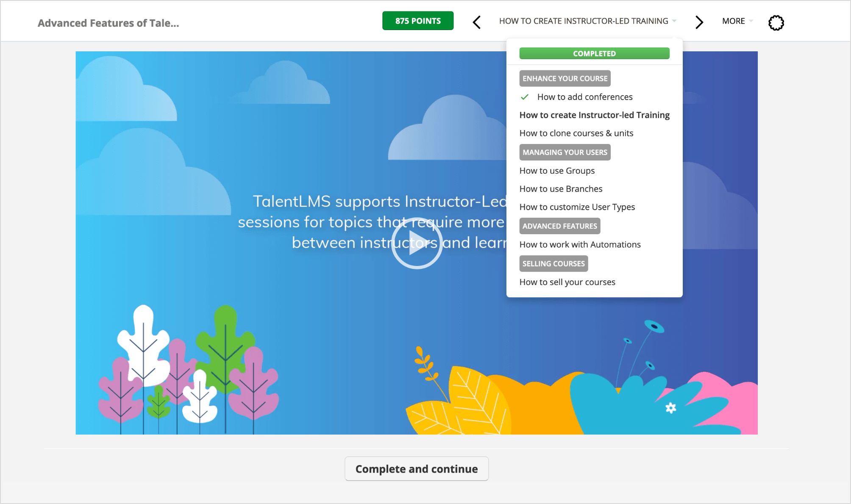
Task: Select How to clone courses & units
Action: click(x=576, y=133)
